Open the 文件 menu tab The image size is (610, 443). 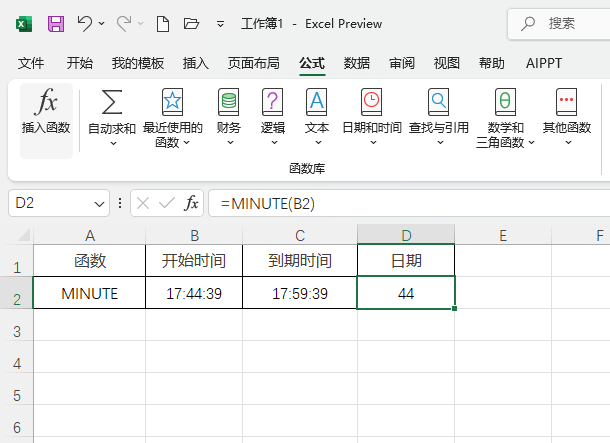[x=31, y=63]
